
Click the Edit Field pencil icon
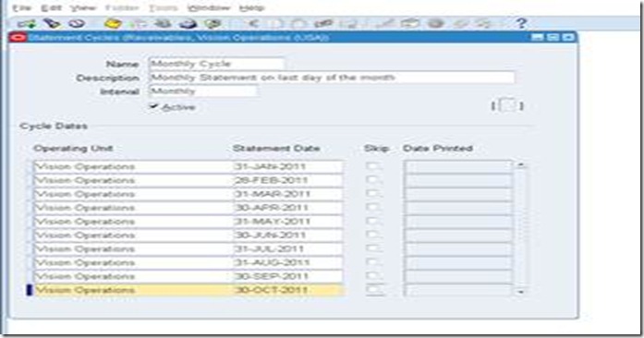[x=385, y=23]
